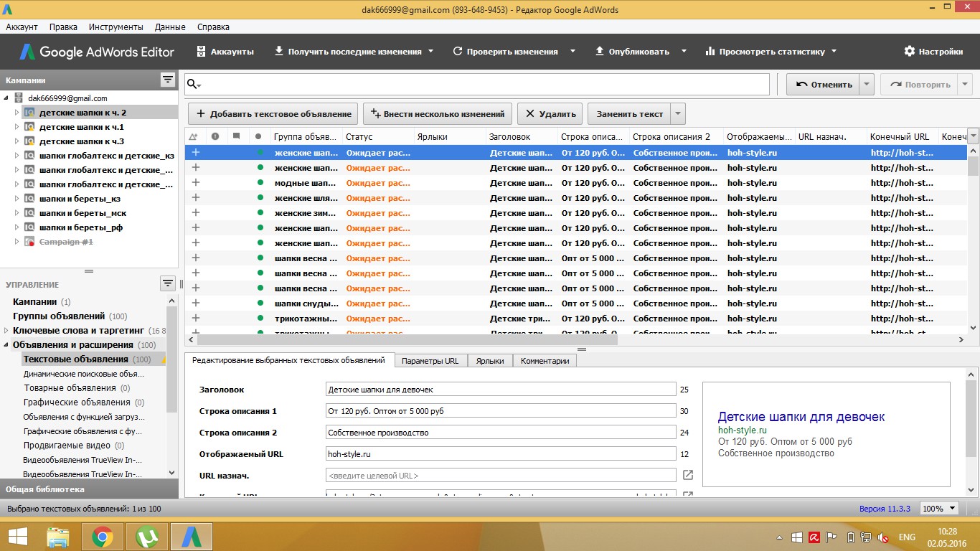980x551 pixels.
Task: Click the Строка описания 1 field
Action: [501, 411]
